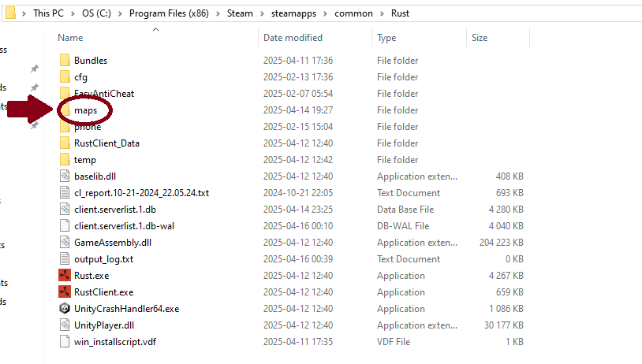Sort by the Name column header

pos(70,38)
